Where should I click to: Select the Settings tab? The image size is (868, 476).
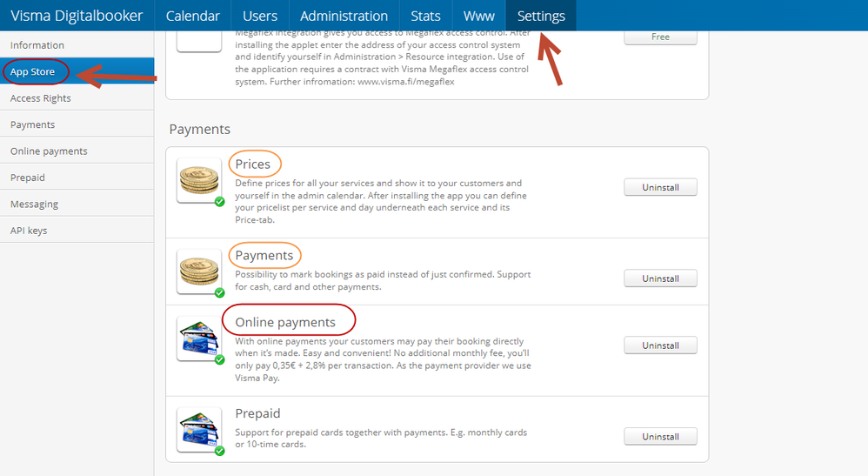(541, 16)
